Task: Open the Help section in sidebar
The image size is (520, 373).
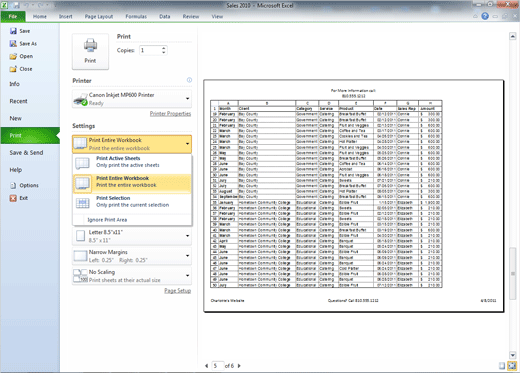Action: (x=16, y=170)
